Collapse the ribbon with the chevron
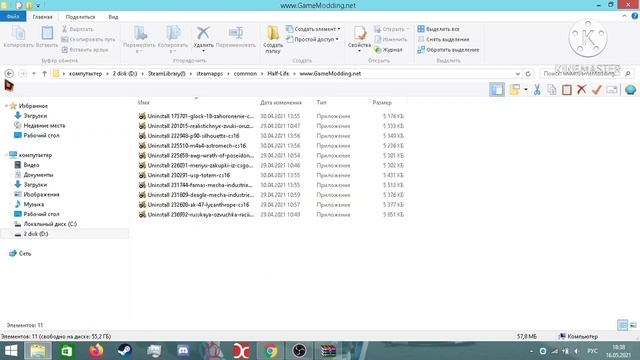Viewport: 640px width, 360px height. [x=624, y=16]
